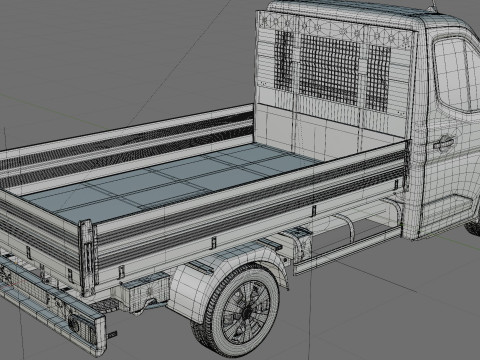Select the center mesh grille on headboard
The height and width of the screenshot is (360, 480).
coord(329,69)
